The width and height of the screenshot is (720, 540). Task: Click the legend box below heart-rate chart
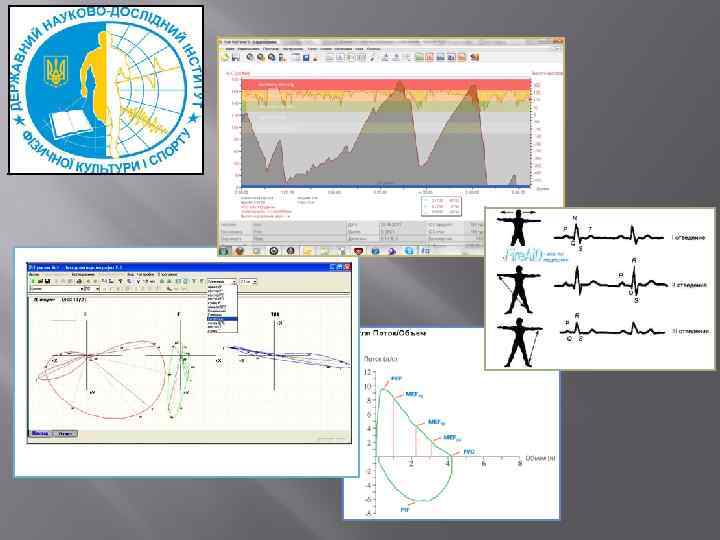(441, 206)
